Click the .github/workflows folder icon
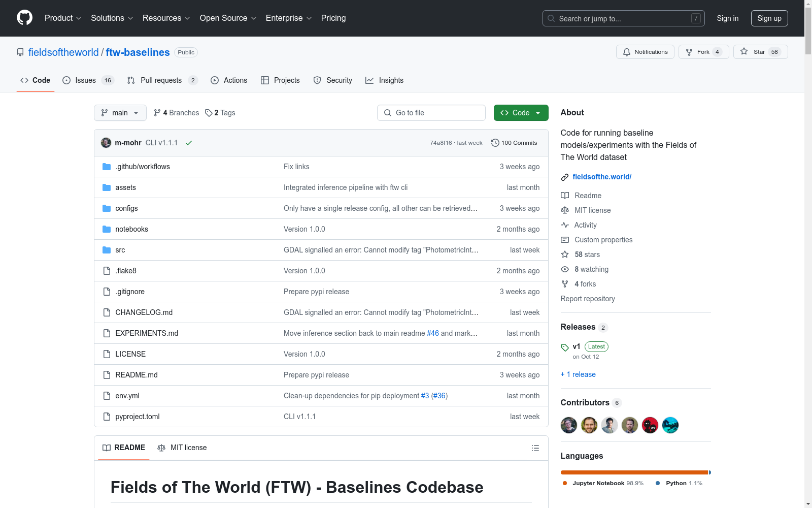The image size is (812, 508). click(x=107, y=167)
